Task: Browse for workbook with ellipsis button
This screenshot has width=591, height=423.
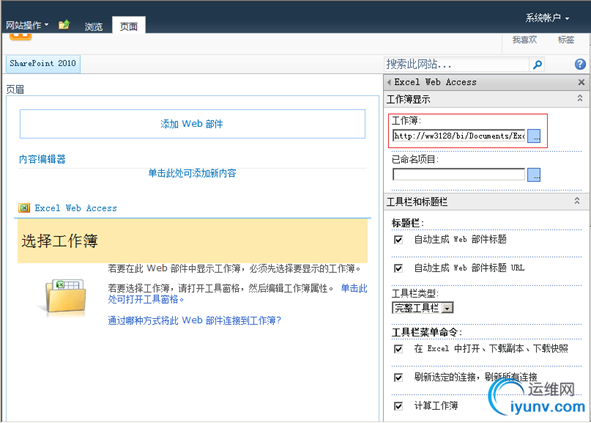Action: [x=534, y=136]
